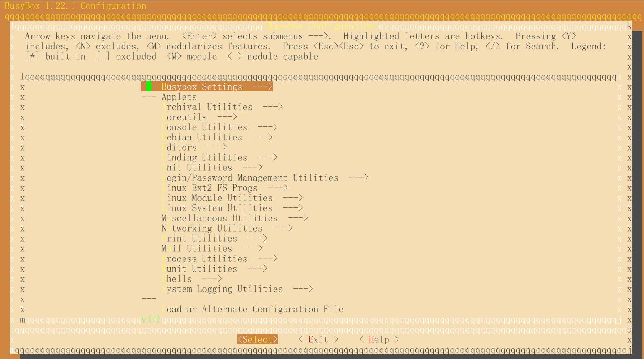644x359 pixels.
Task: Open the Coreutils submenu
Action: (x=199, y=117)
